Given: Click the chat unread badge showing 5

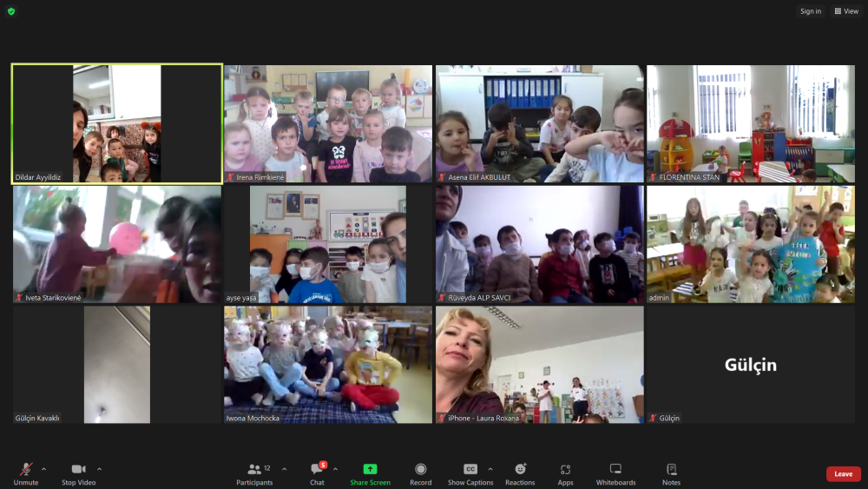Looking at the screenshot, I should click(323, 465).
